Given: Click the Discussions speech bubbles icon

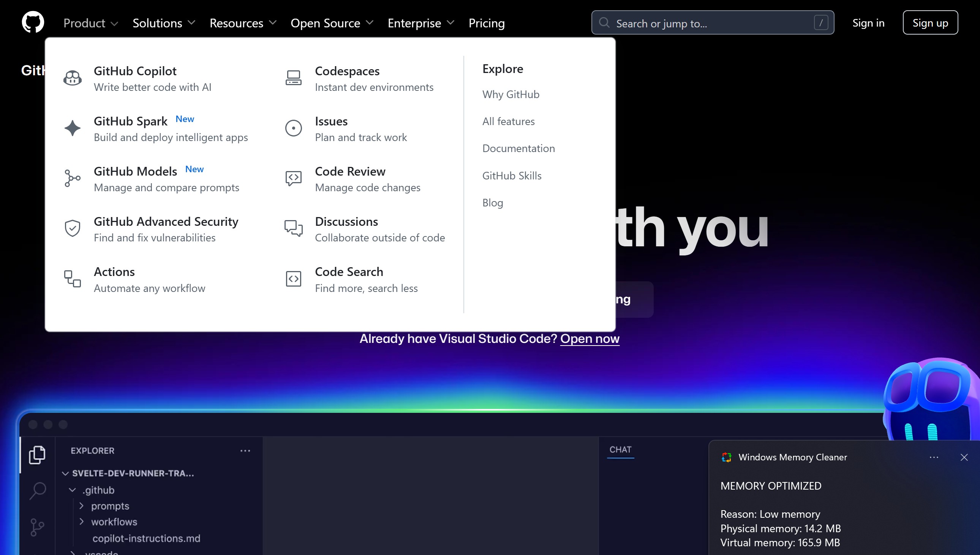Looking at the screenshot, I should click(294, 229).
